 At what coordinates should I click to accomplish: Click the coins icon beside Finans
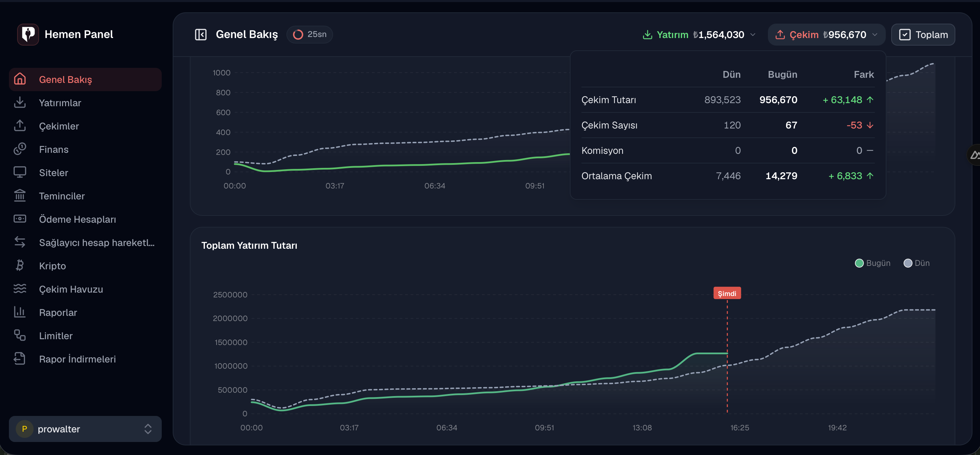[20, 149]
